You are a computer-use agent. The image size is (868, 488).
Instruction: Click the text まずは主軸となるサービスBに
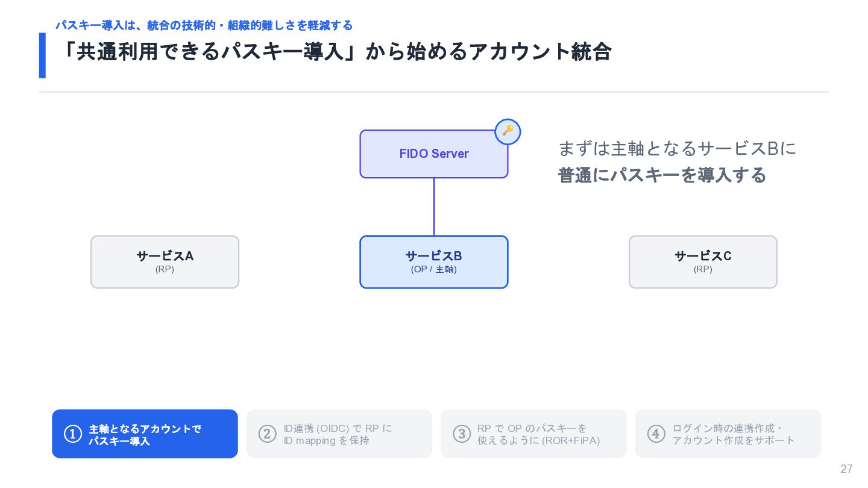pyautogui.click(x=677, y=148)
